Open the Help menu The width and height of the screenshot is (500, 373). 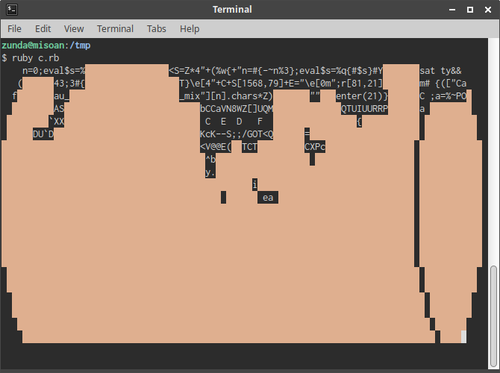tap(189, 29)
